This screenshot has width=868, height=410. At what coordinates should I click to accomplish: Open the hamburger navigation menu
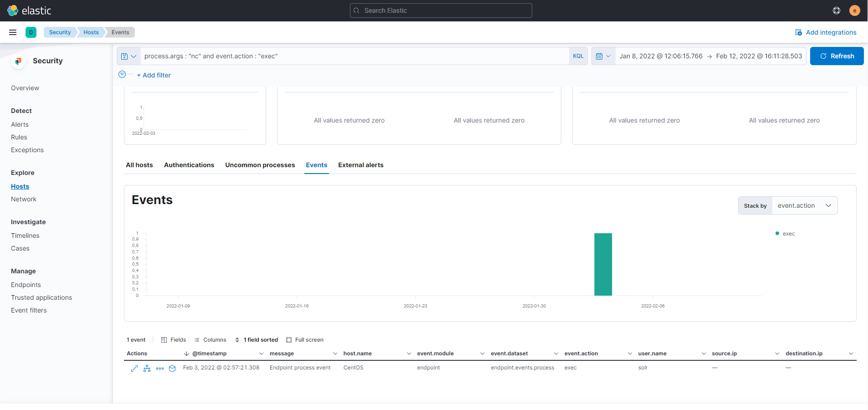click(x=13, y=32)
